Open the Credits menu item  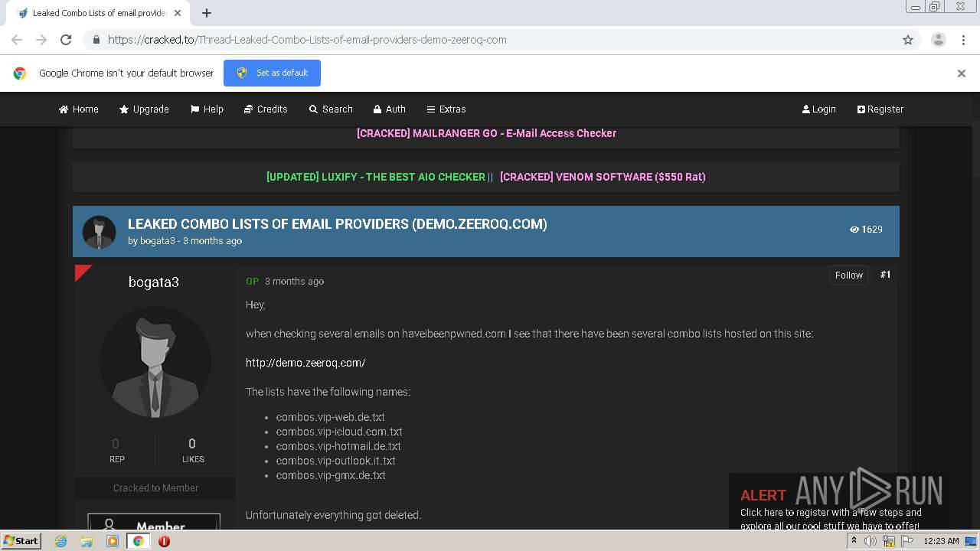tap(266, 109)
